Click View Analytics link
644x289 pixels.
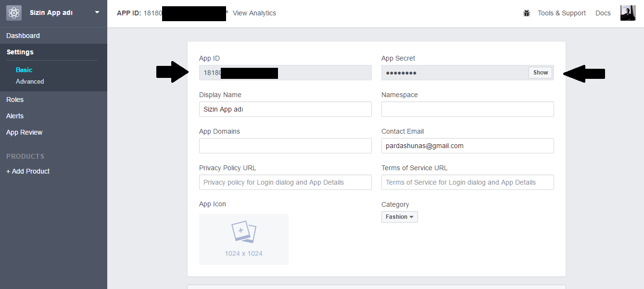[254, 13]
